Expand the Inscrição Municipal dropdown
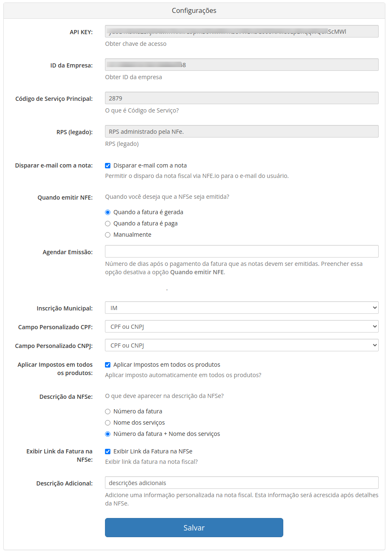Viewport: 392px width, 553px height. (x=242, y=308)
